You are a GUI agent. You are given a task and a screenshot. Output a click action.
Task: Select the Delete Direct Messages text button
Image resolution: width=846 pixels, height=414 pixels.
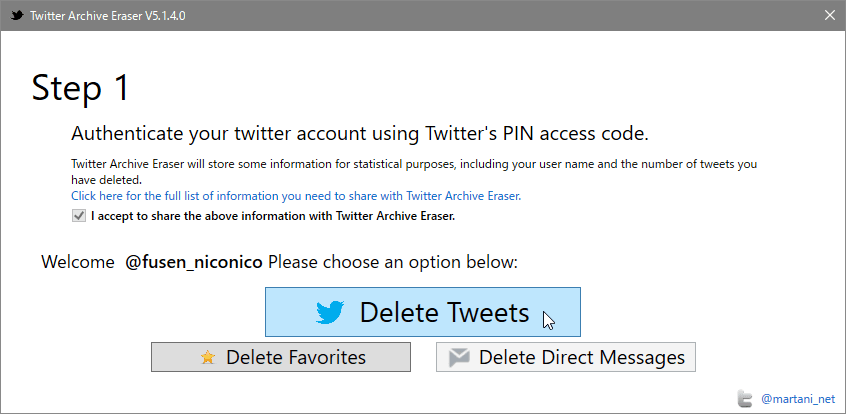coord(566,357)
